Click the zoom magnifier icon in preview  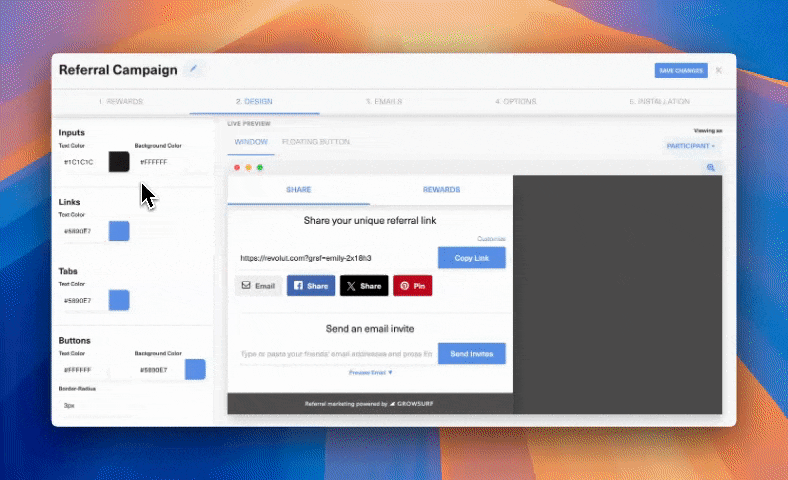(711, 167)
